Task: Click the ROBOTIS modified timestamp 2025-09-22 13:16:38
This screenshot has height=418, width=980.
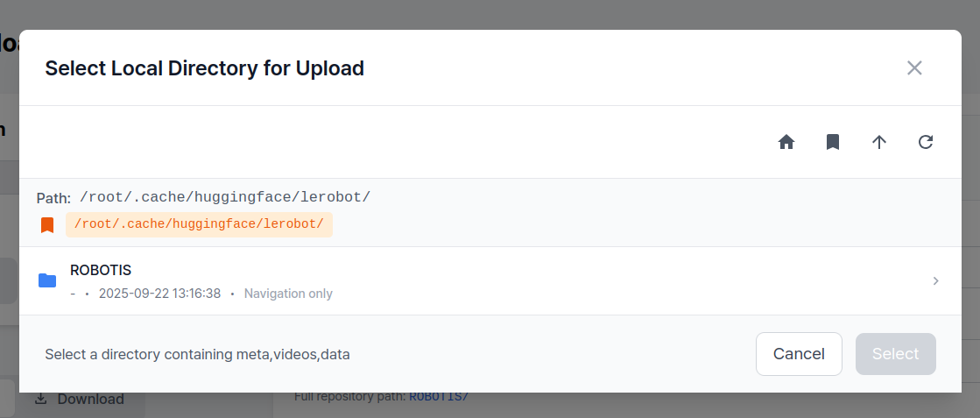Action: (159, 294)
